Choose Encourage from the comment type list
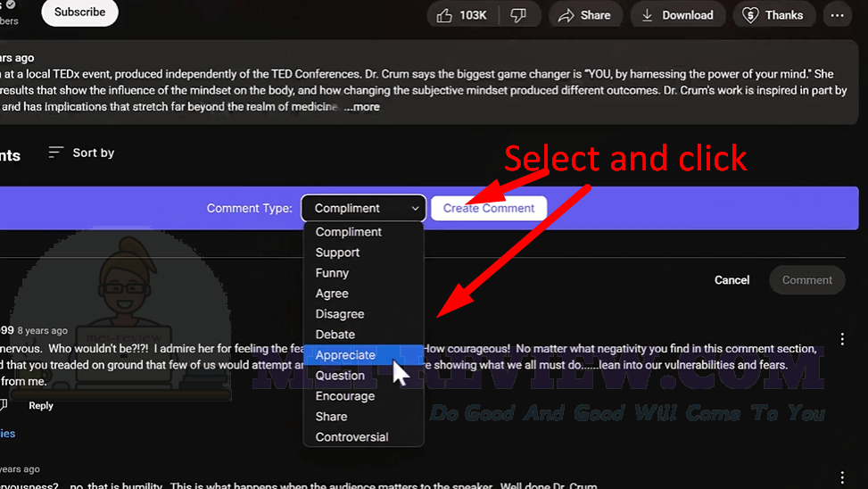 click(x=364, y=396)
